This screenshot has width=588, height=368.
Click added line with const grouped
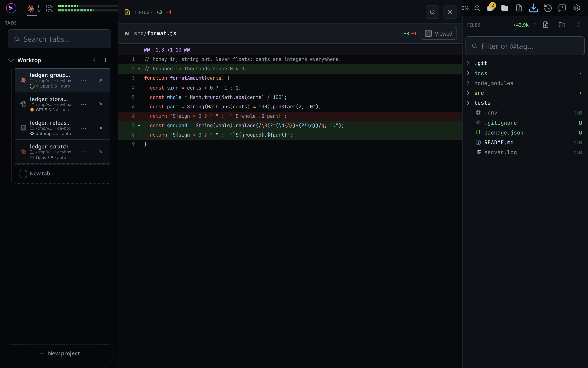(290, 126)
